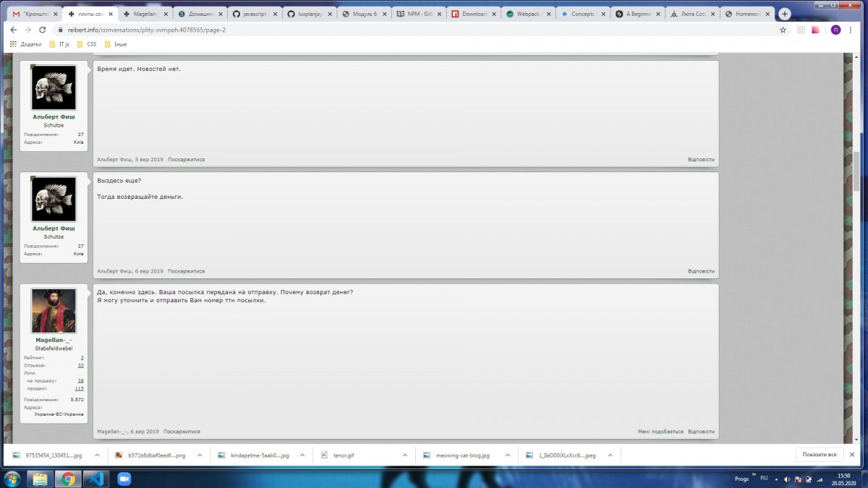
Task: Click the skull fish avatar on "Время идет" post
Action: [x=54, y=87]
